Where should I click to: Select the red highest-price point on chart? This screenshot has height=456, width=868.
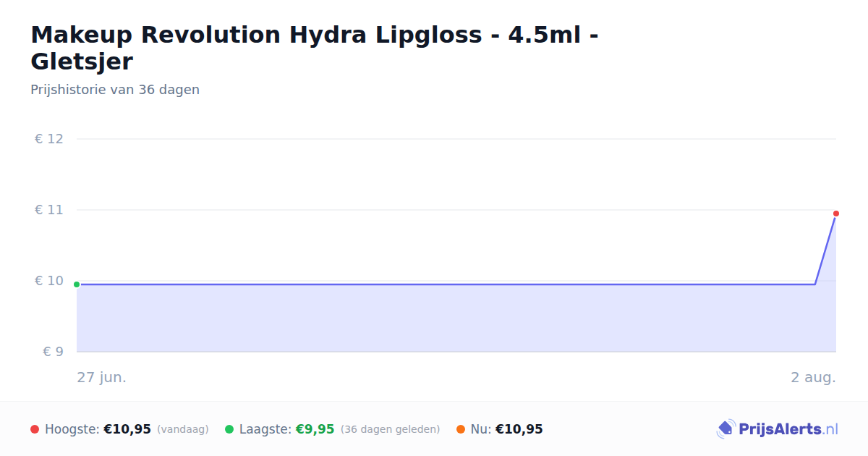pyautogui.click(x=836, y=214)
